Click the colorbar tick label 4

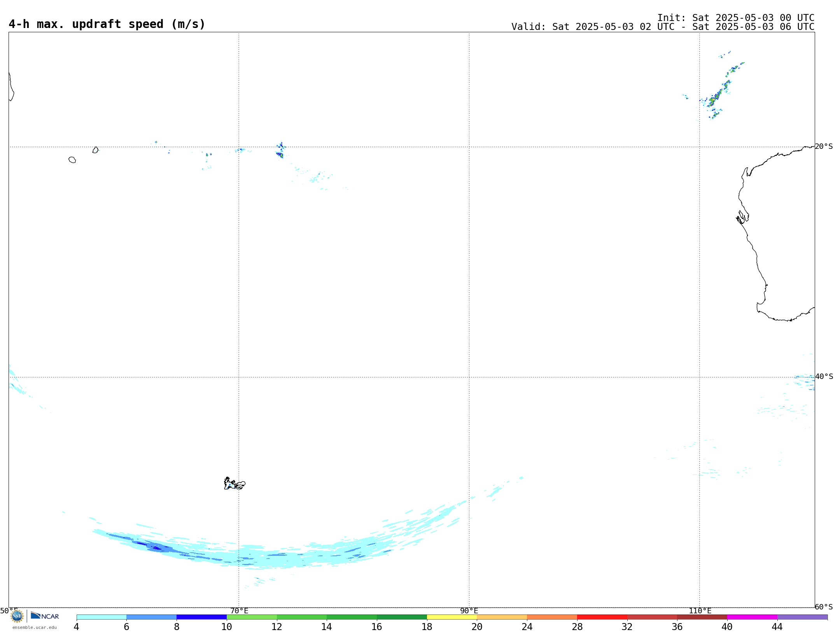(x=76, y=627)
